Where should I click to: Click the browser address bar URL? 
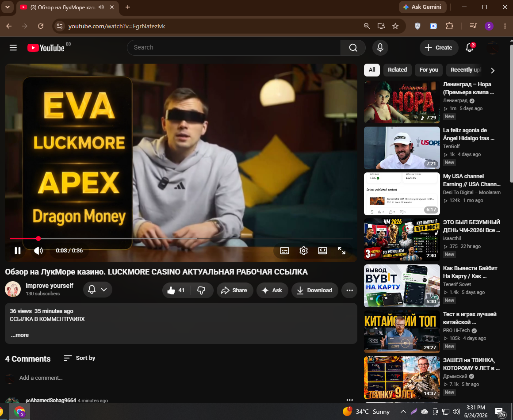[x=116, y=26]
